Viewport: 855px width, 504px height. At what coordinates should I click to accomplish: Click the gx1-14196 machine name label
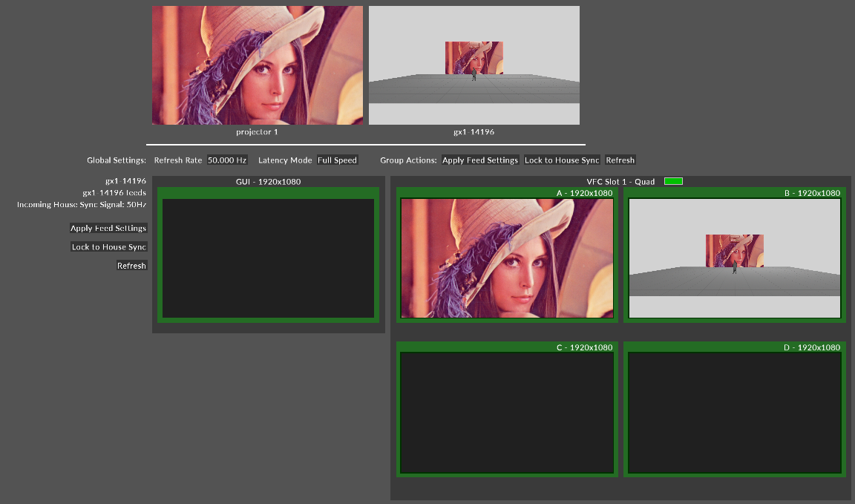125,180
